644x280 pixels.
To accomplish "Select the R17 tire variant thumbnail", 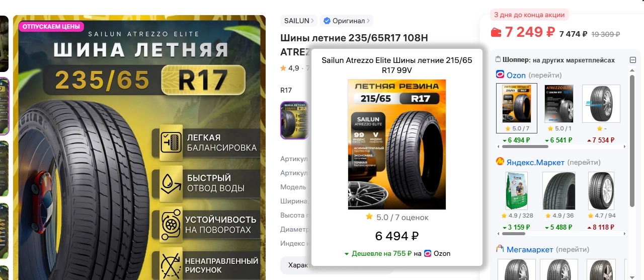I will click(x=294, y=120).
